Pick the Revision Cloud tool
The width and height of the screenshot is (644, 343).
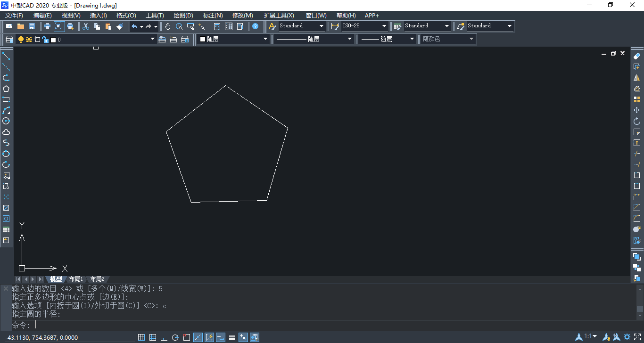click(x=6, y=131)
